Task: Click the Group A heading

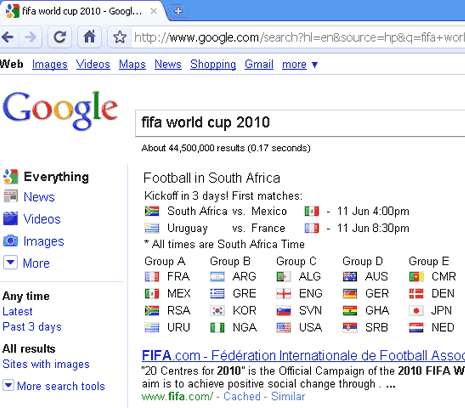Action: coord(165,261)
